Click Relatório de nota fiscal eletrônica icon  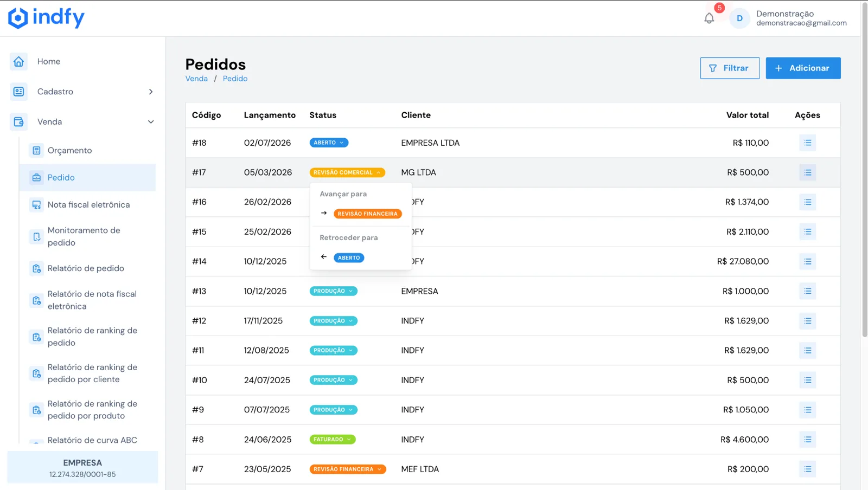[x=36, y=300]
